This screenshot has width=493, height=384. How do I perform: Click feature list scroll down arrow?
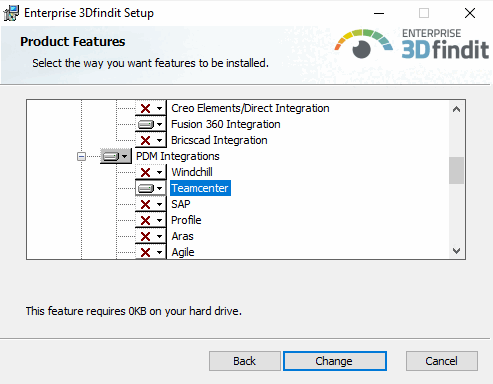456,250
